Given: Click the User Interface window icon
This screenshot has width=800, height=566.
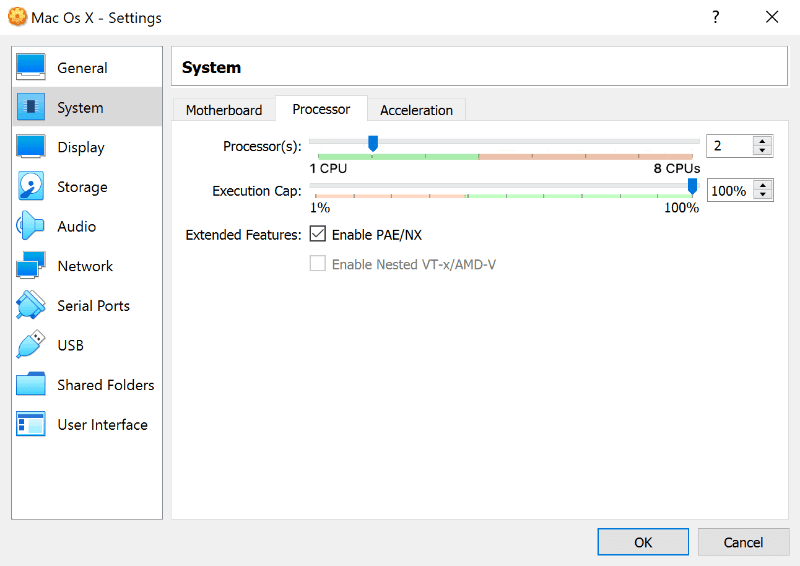Looking at the screenshot, I should click(31, 424).
